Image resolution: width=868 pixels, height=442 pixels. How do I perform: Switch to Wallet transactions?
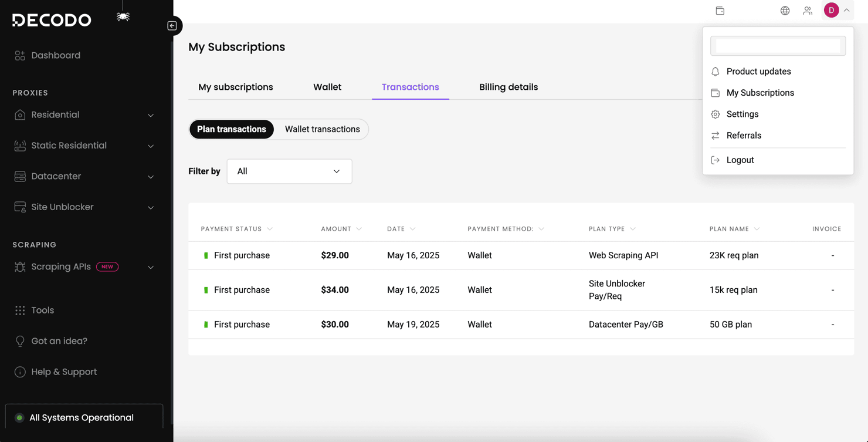coord(323,129)
